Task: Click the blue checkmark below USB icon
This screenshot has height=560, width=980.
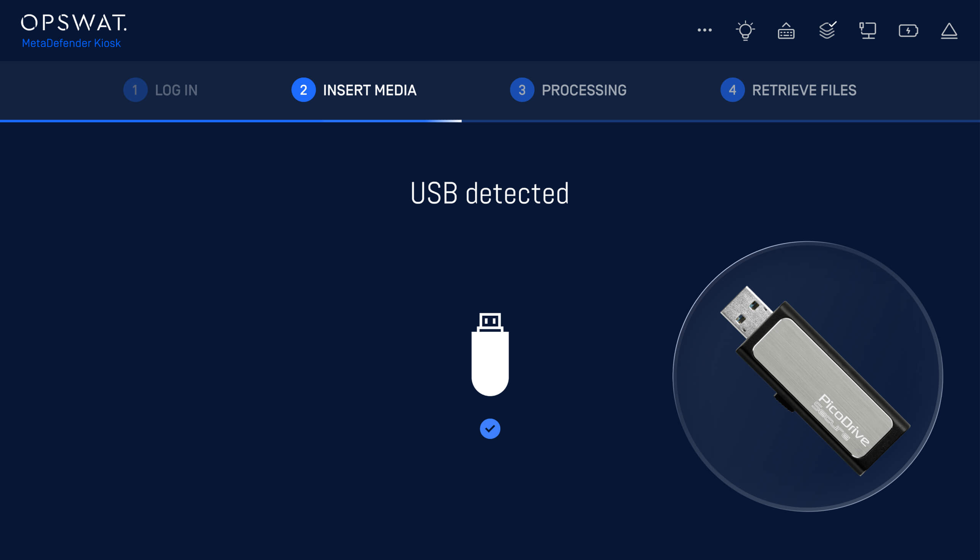Action: 490,428
